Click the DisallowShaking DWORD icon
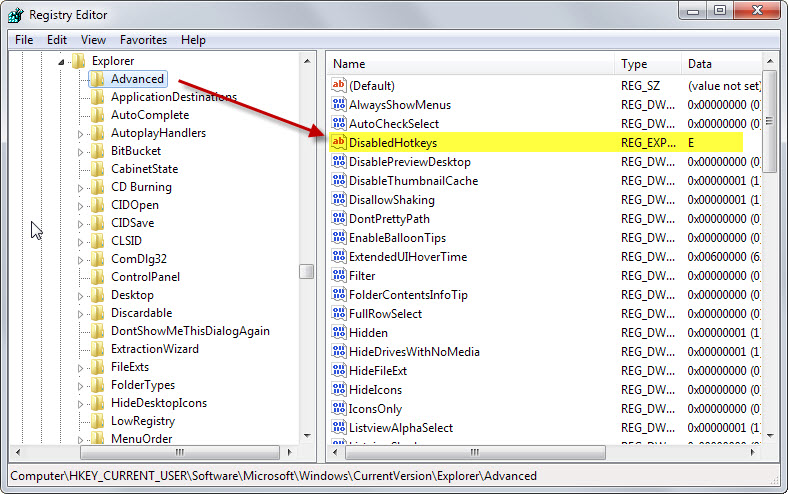 pos(339,200)
